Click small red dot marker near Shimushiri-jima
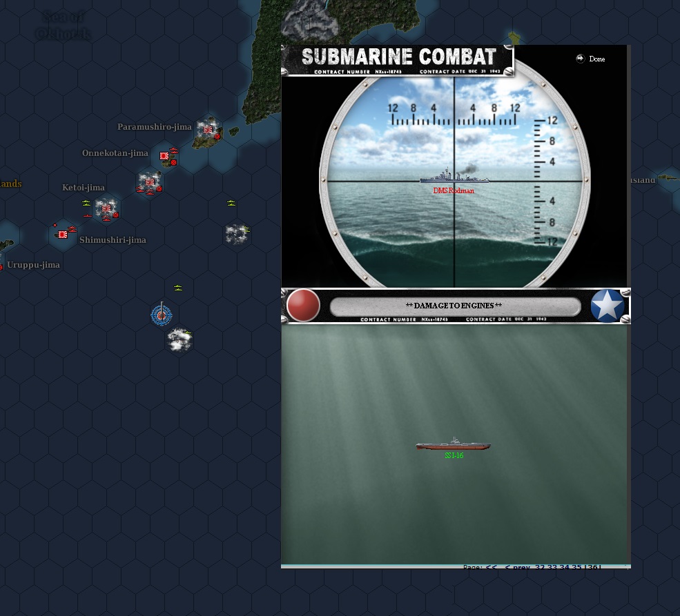Screen dimensions: 680x616 click(55, 226)
